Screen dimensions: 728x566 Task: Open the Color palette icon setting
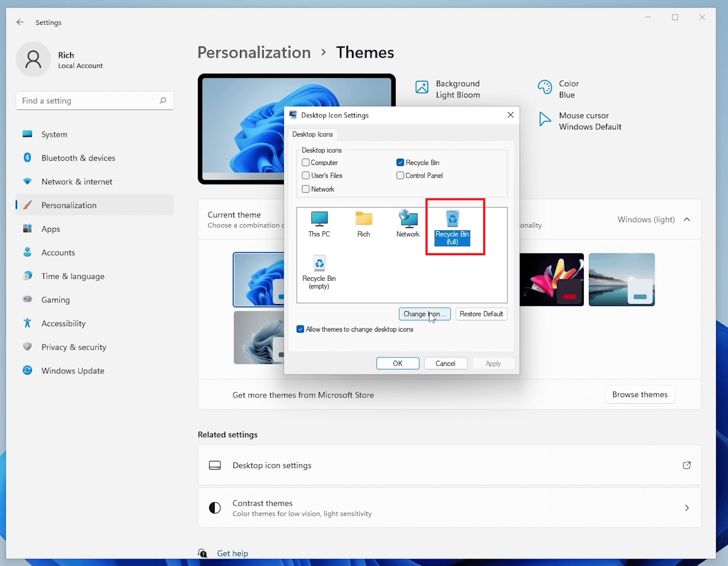click(x=545, y=87)
